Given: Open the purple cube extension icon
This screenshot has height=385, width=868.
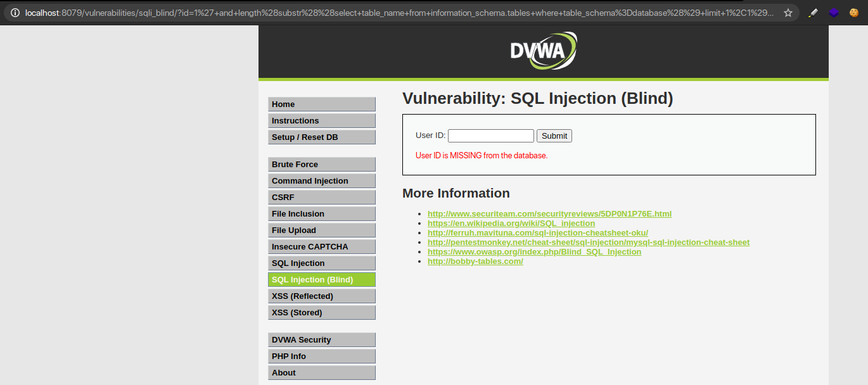Looking at the screenshot, I should click(834, 13).
